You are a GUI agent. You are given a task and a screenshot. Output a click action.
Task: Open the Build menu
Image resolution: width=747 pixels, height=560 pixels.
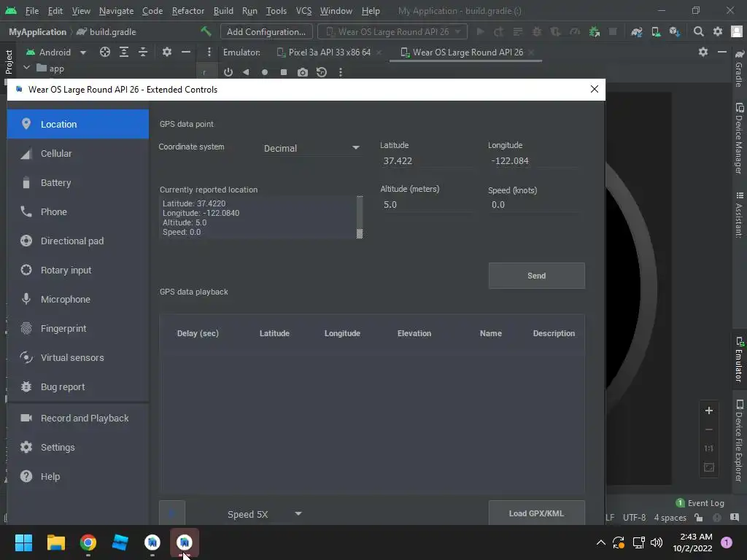coord(223,10)
